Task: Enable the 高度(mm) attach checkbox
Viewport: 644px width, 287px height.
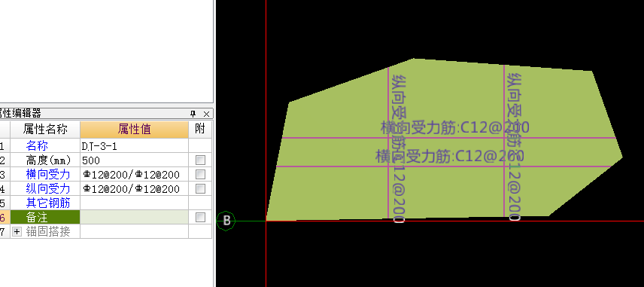Action: point(200,160)
